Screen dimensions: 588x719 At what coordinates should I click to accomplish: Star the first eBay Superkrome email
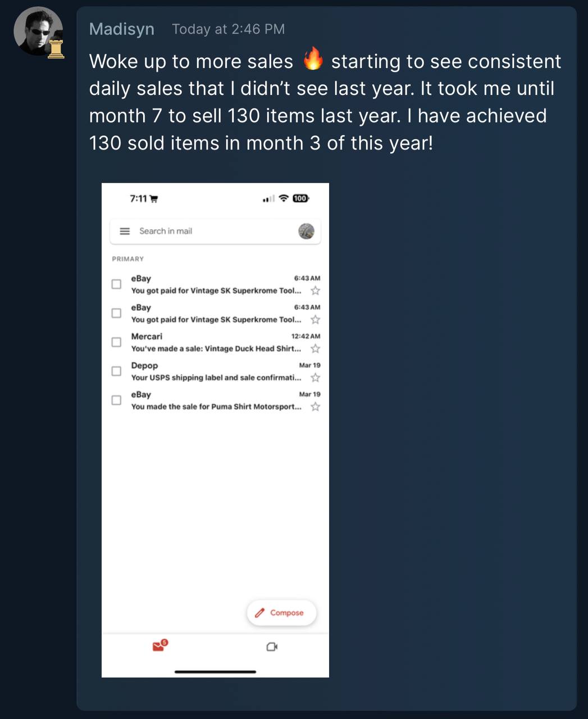316,290
